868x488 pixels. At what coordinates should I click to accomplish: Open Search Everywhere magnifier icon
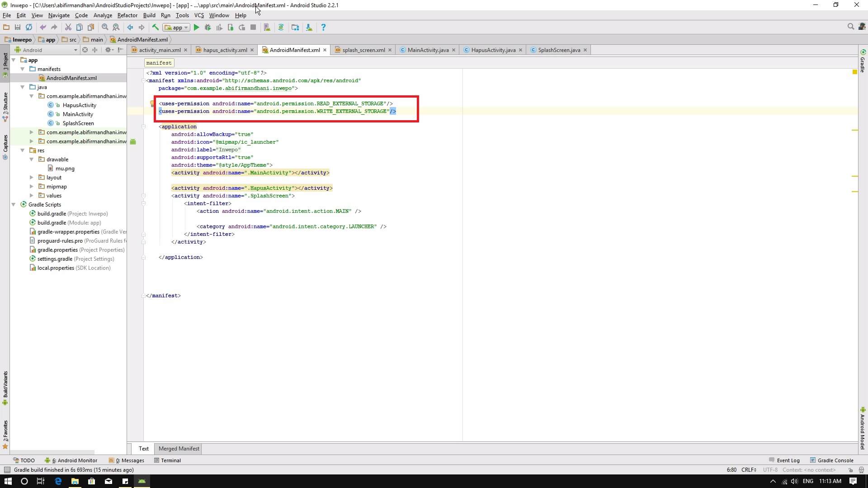pyautogui.click(x=850, y=27)
